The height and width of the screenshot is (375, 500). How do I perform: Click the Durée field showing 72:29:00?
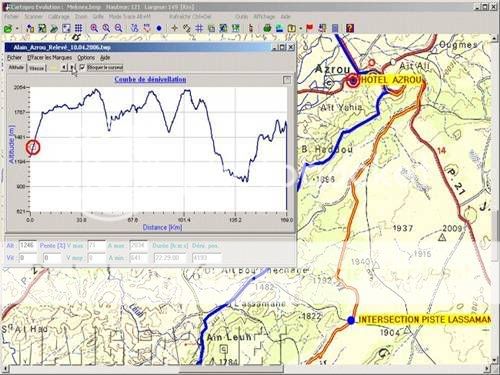pyautogui.click(x=171, y=258)
